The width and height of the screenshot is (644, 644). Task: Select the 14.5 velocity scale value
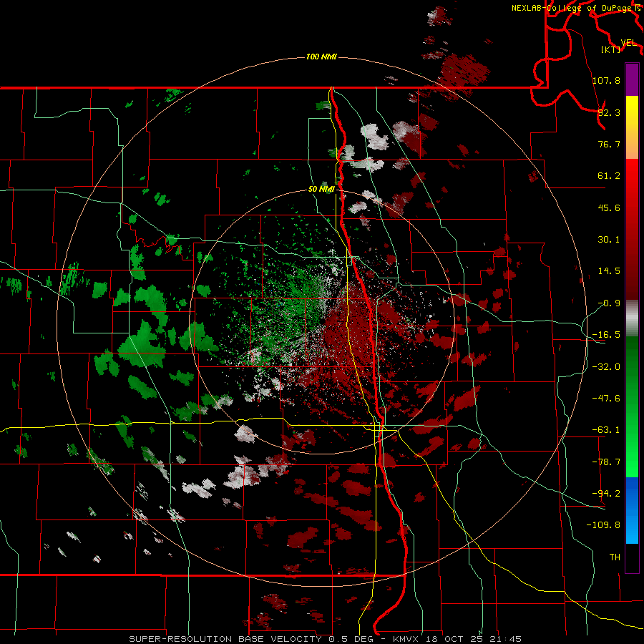[609, 271]
